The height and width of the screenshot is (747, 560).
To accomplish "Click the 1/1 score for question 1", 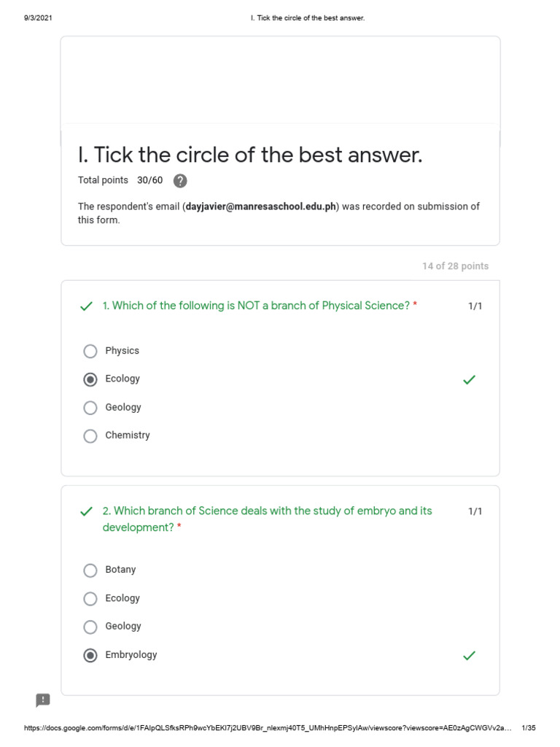I will click(475, 306).
